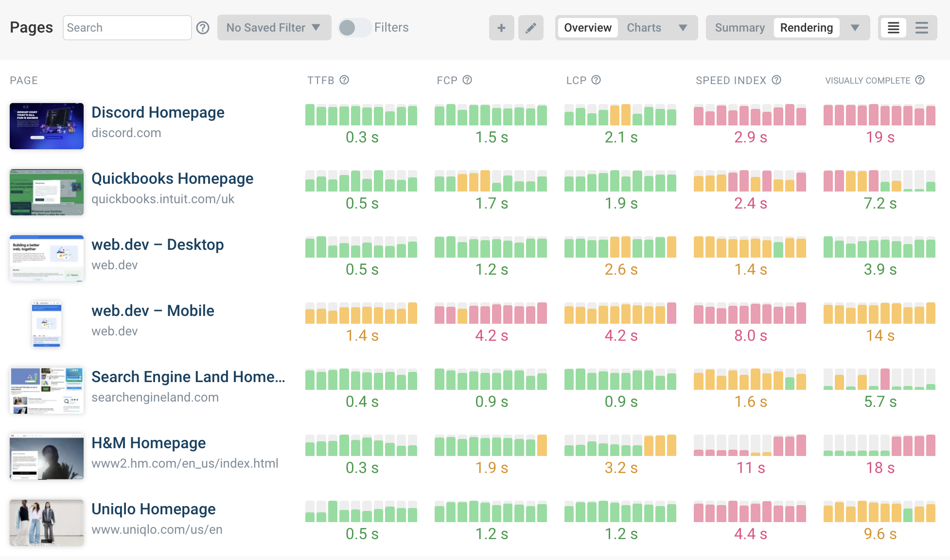The width and height of the screenshot is (950, 560).
Task: Select the Overview tab
Action: coord(588,28)
